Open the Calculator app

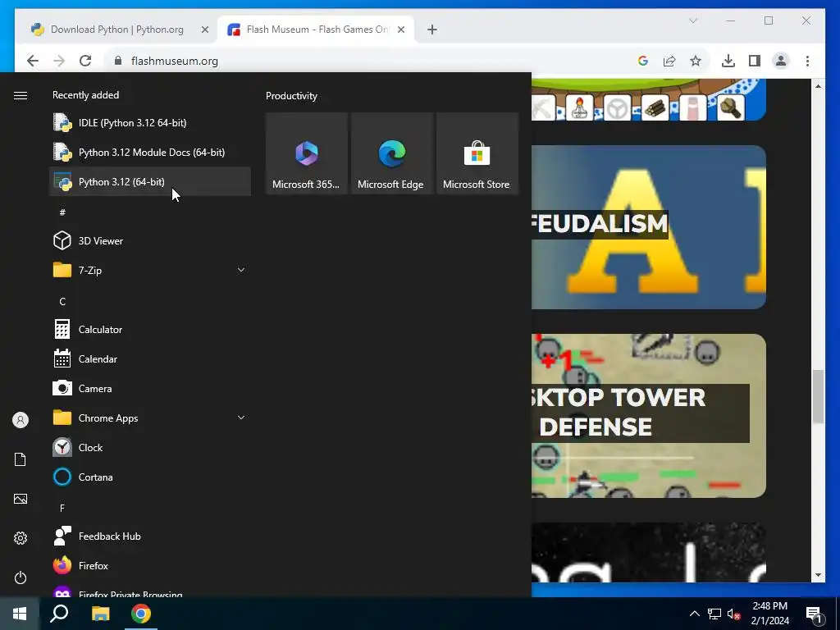tap(150, 330)
